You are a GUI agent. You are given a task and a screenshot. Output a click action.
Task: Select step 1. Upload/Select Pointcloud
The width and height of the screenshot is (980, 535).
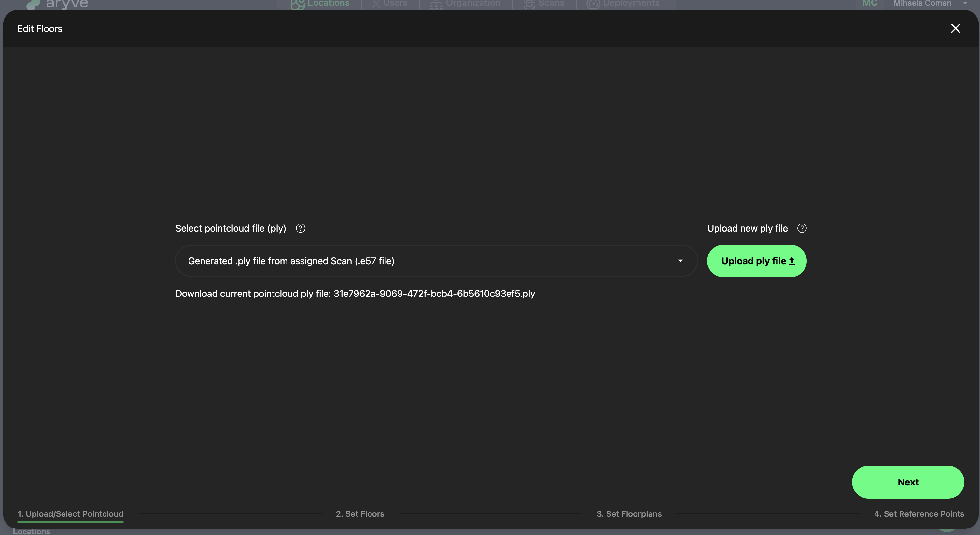(70, 514)
